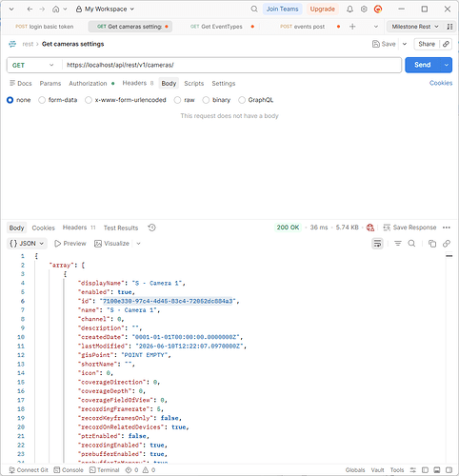Add a new request tab with plus
The width and height of the screenshot is (459, 476).
point(352,27)
